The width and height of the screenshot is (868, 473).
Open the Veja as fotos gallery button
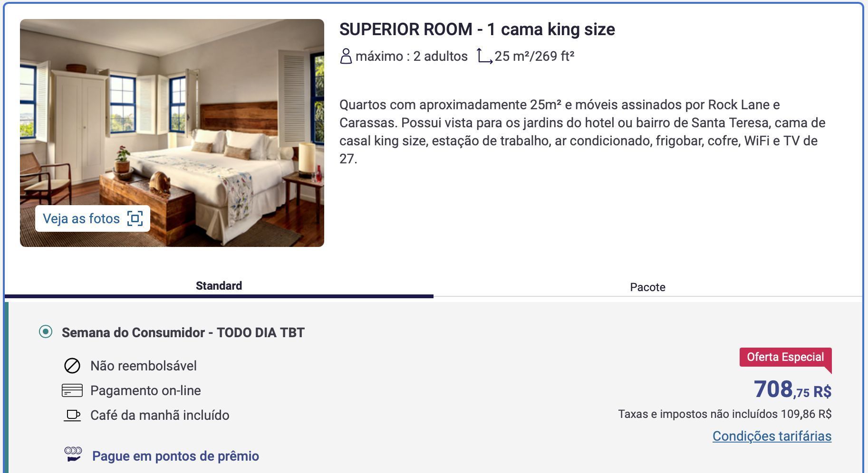(x=82, y=218)
